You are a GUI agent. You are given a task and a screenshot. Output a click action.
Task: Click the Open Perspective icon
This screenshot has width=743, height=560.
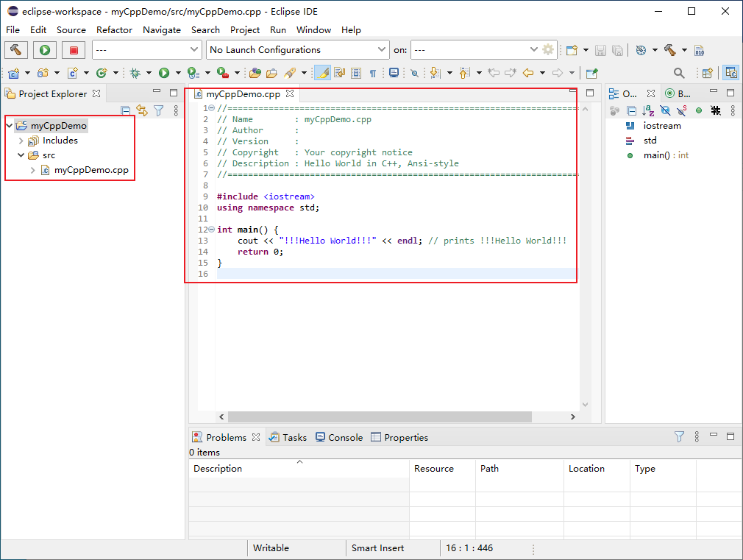tap(708, 73)
